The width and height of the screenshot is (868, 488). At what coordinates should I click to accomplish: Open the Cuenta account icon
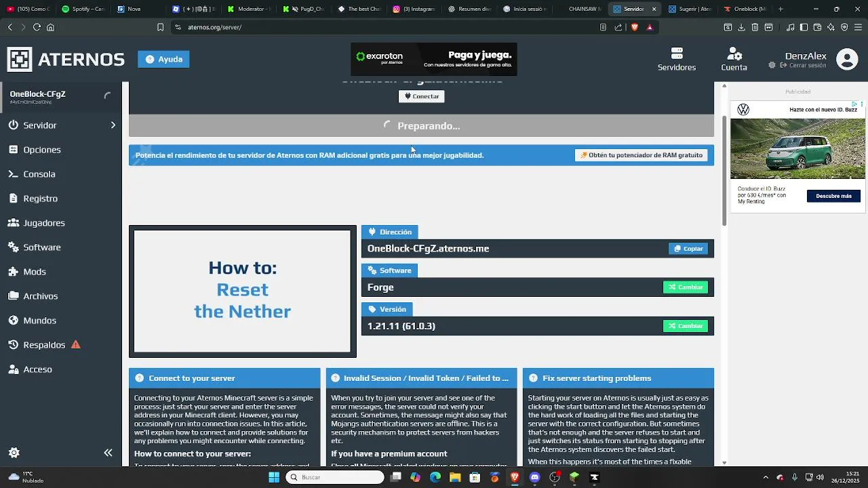coord(734,54)
